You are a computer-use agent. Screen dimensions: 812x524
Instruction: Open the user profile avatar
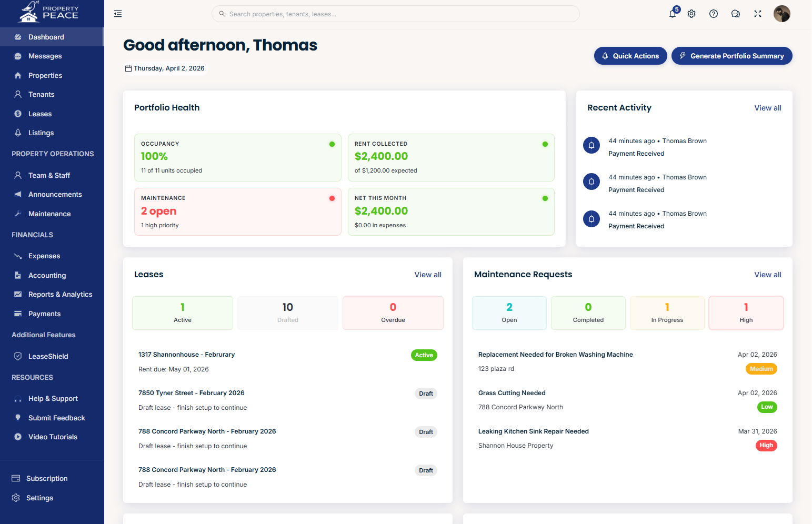point(781,14)
